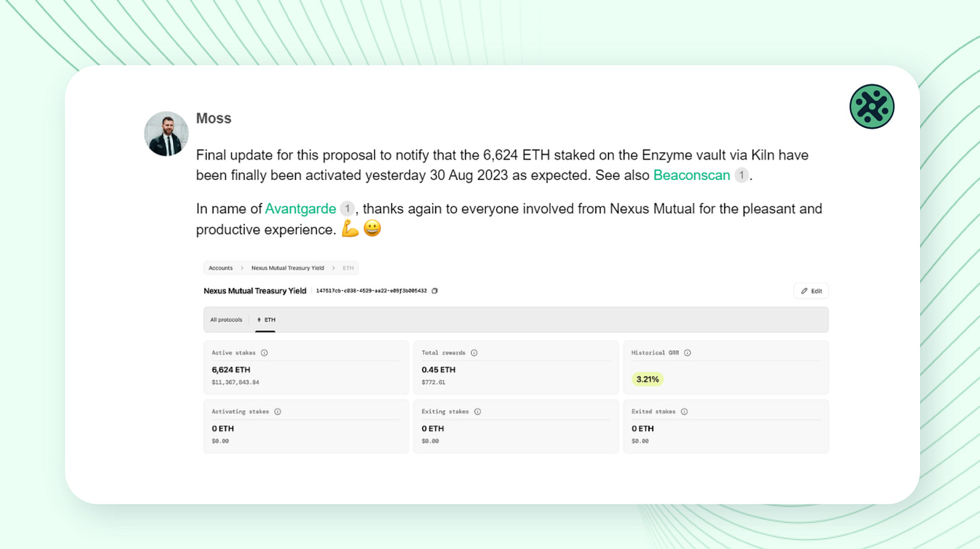Click the Total rewards label
Viewport: 980px width, 549px height.
pyautogui.click(x=444, y=352)
